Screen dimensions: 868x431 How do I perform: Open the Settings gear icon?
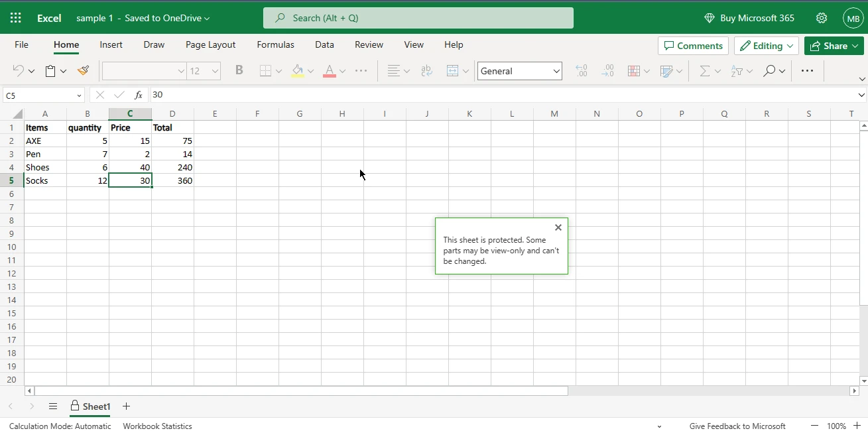click(822, 18)
